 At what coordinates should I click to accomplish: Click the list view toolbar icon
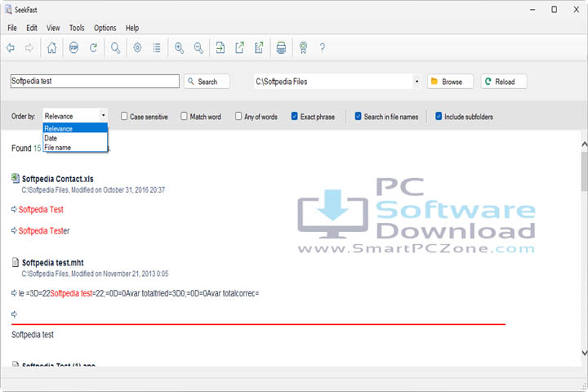click(157, 47)
